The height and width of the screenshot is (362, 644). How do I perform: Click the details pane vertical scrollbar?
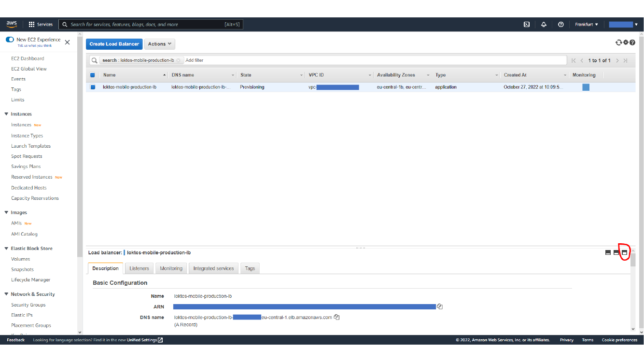click(633, 261)
